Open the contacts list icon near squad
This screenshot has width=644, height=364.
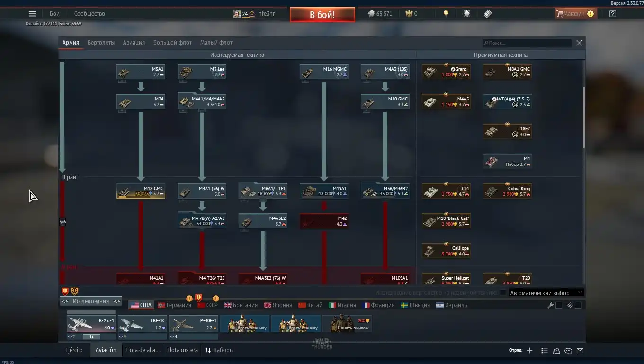(x=544, y=351)
